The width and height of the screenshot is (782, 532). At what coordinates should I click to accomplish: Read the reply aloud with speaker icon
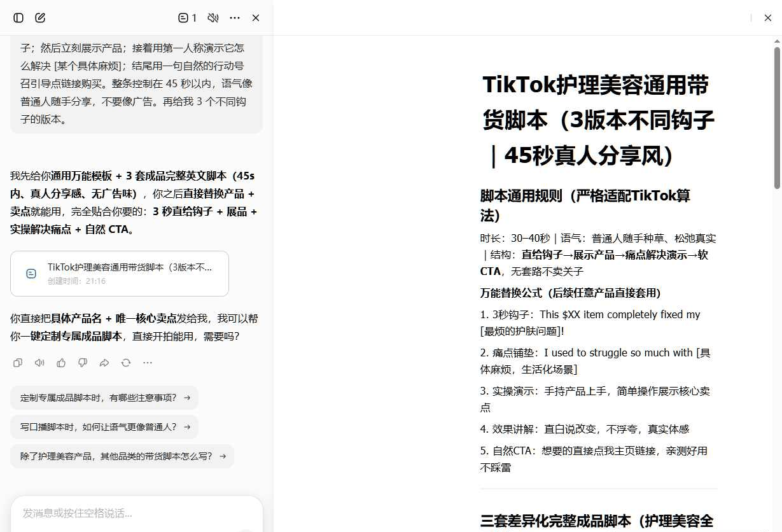[x=39, y=363]
